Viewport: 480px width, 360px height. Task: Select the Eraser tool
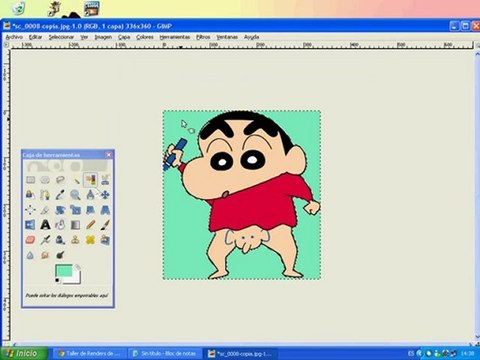pyautogui.click(x=30, y=240)
